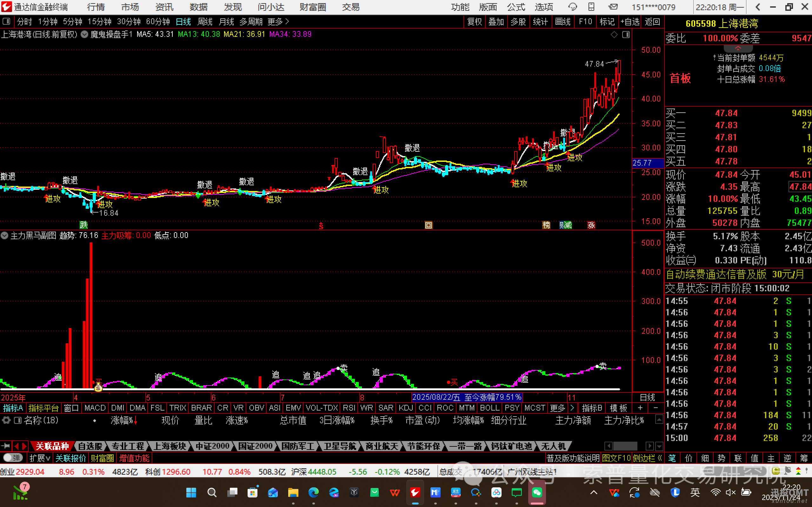Click the 画线 drawing button
812x507 pixels.
(x=562, y=22)
